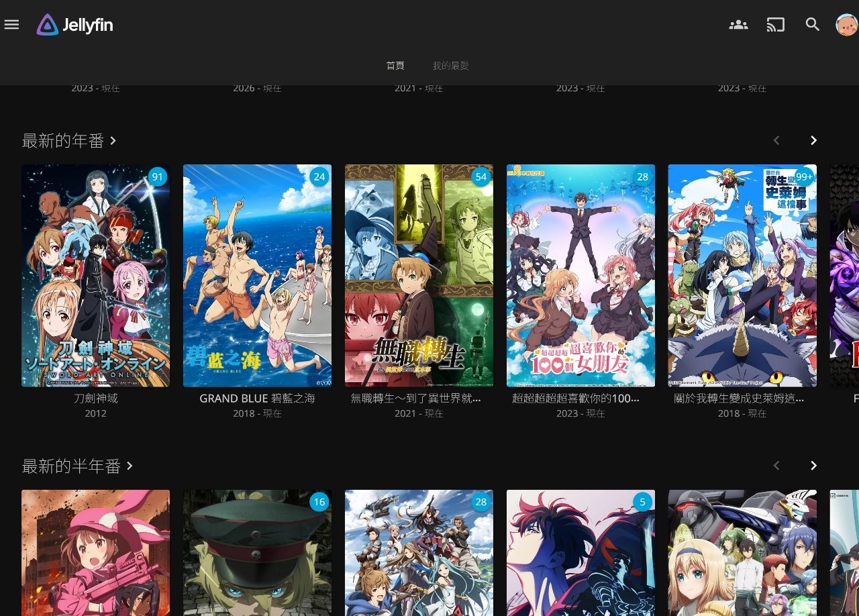Viewport: 859px width, 616px height.
Task: Click the 91 episode count badge
Action: (x=157, y=177)
